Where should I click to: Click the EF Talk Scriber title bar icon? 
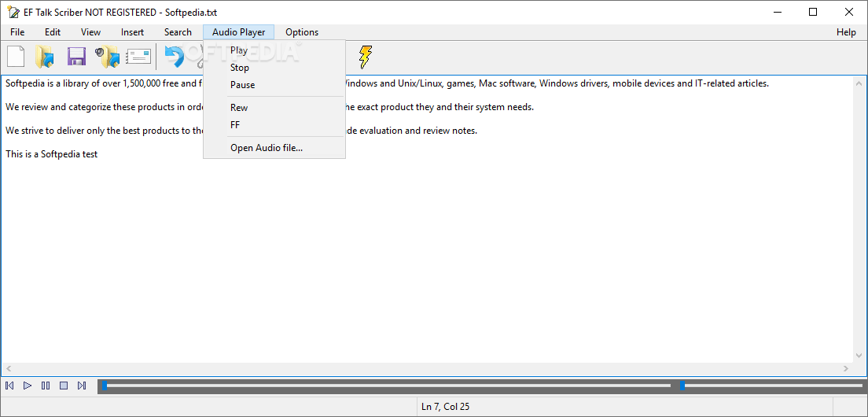13,12
